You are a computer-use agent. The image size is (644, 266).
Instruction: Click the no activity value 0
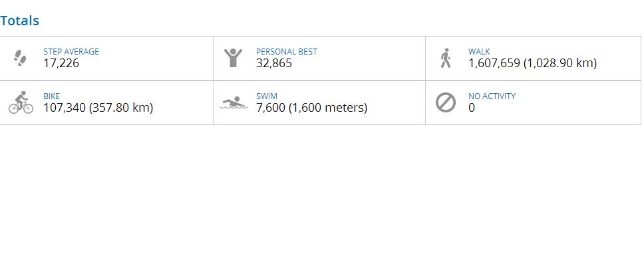[472, 108]
